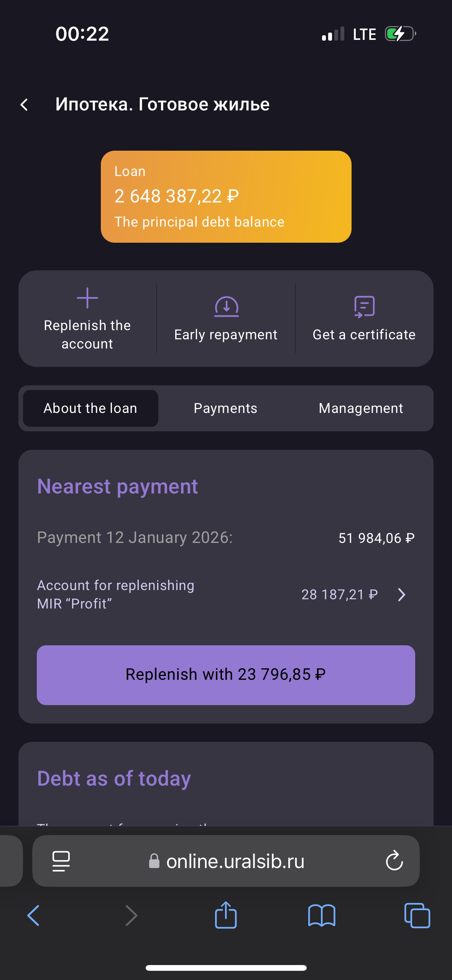Tap the Early repayment download icon
This screenshot has height=980, width=452.
226,306
